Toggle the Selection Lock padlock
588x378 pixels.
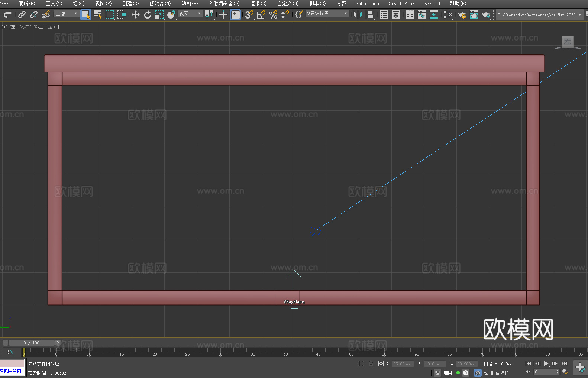tap(371, 364)
